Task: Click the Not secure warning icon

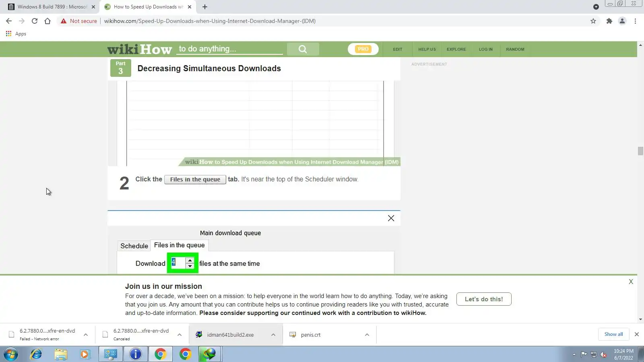Action: point(64,21)
